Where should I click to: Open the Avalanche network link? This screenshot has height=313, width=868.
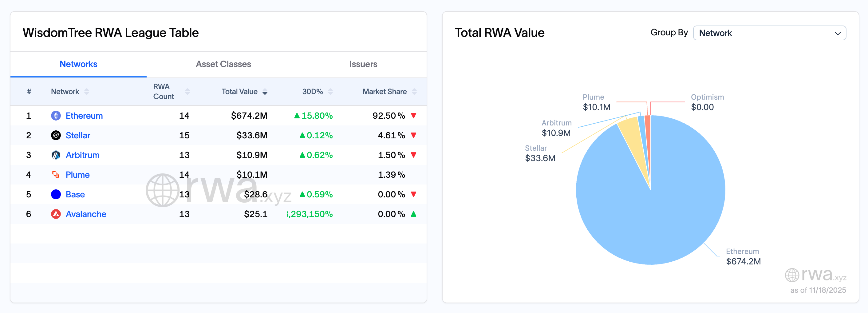click(x=86, y=214)
